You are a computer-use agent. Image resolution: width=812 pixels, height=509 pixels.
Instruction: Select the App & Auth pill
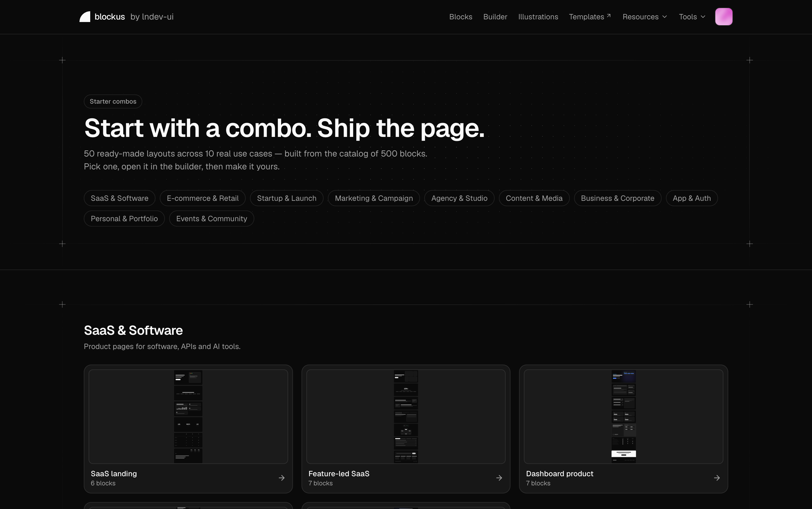(x=691, y=198)
